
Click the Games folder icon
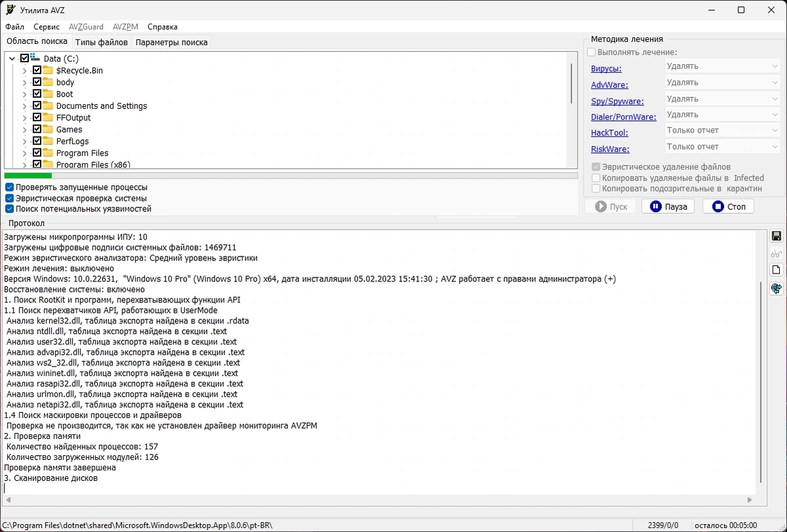click(48, 129)
